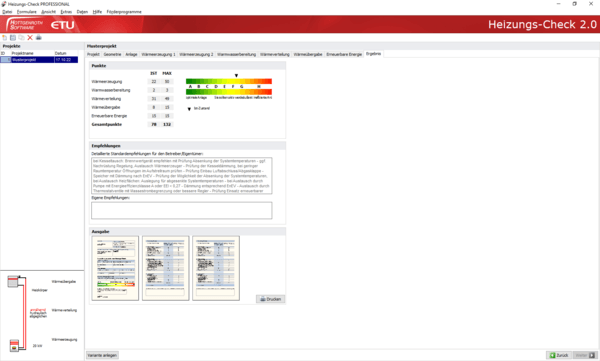600x361 pixels.
Task: Open the Erneuerbare Energie tab
Action: (344, 54)
